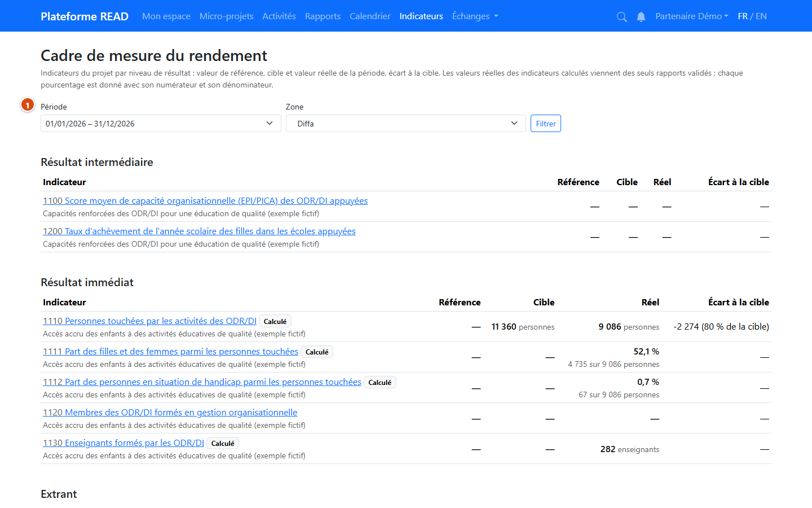The height and width of the screenshot is (508, 812).
Task: Open indicator 1111 Part des filles
Action: pyautogui.click(x=170, y=352)
